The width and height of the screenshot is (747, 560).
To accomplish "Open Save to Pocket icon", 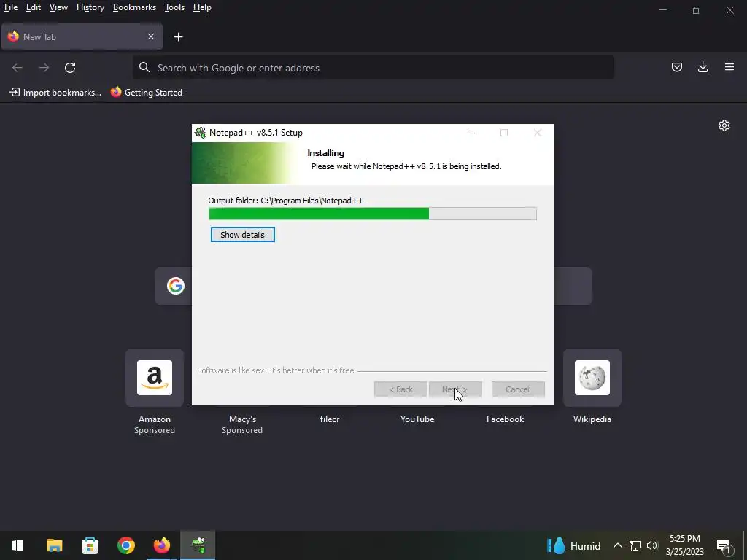I will [676, 67].
